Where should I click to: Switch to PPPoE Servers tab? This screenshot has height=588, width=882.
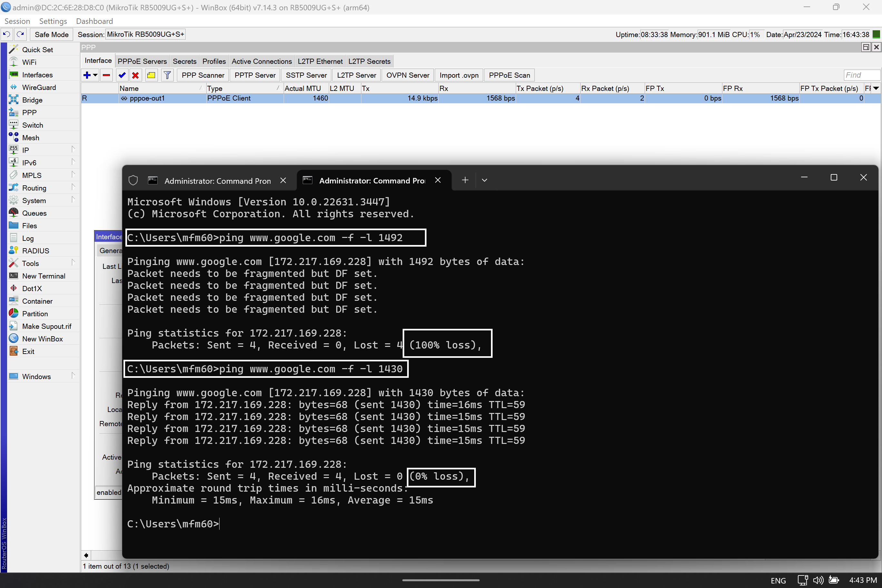[x=142, y=61]
